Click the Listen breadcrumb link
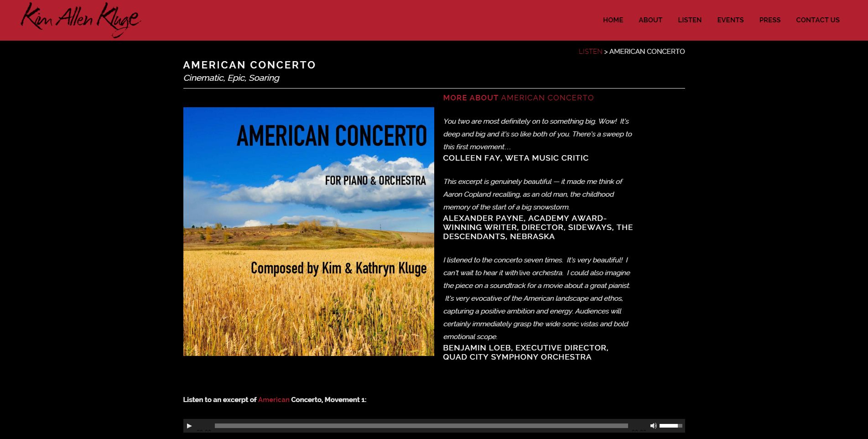 (x=590, y=52)
